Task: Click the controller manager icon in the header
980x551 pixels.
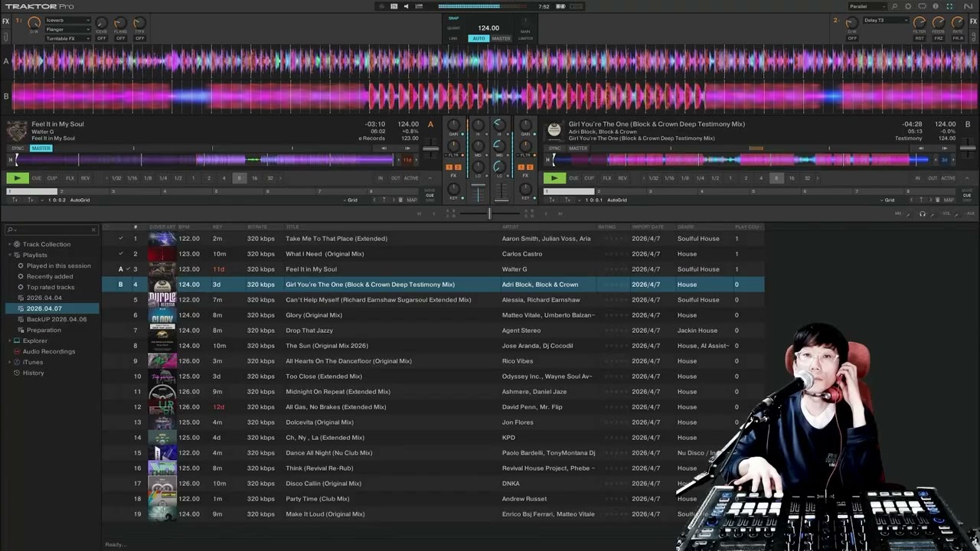Action: click(922, 6)
